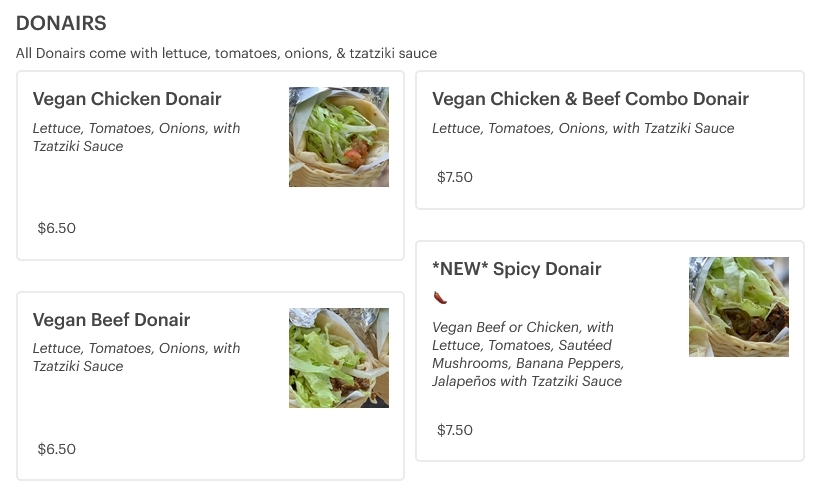
Task: Click the $7.50 price on the Spicy Donair
Action: click(455, 430)
